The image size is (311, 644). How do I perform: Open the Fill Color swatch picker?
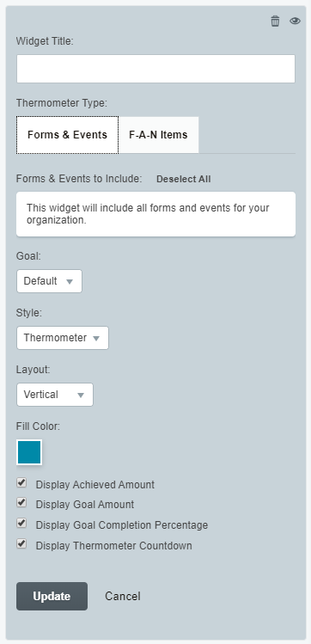pyautogui.click(x=29, y=452)
